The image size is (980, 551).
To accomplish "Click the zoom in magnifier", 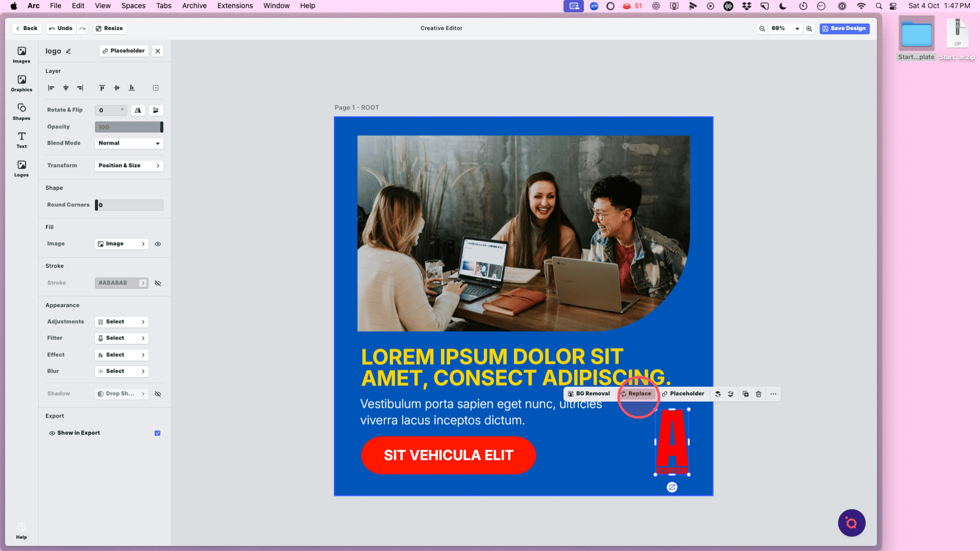I will [x=809, y=29].
